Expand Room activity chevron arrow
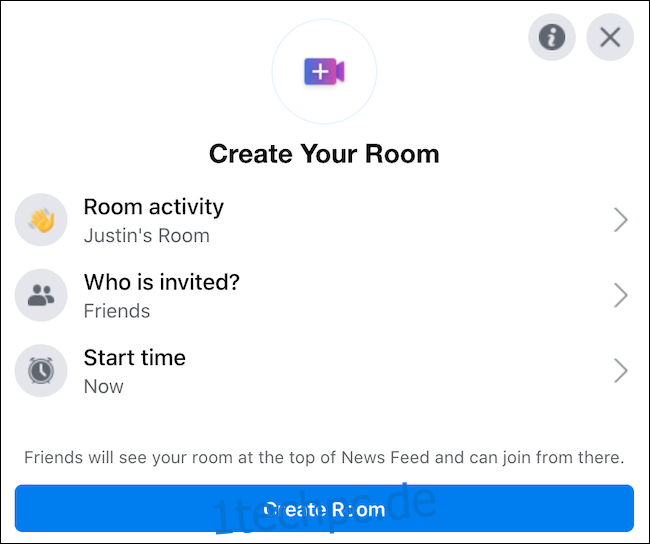650x544 pixels. click(620, 220)
